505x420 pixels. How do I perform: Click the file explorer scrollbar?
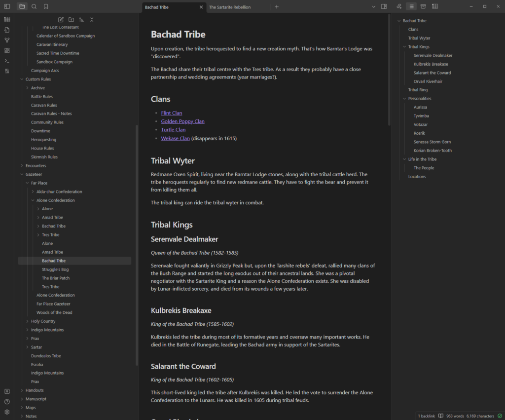[x=137, y=245]
